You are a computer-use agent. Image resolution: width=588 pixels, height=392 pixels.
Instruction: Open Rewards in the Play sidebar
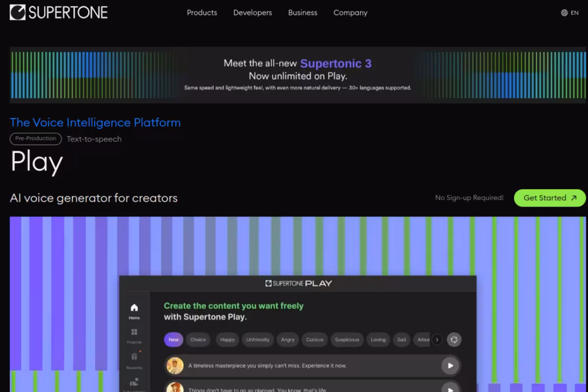pos(134,361)
